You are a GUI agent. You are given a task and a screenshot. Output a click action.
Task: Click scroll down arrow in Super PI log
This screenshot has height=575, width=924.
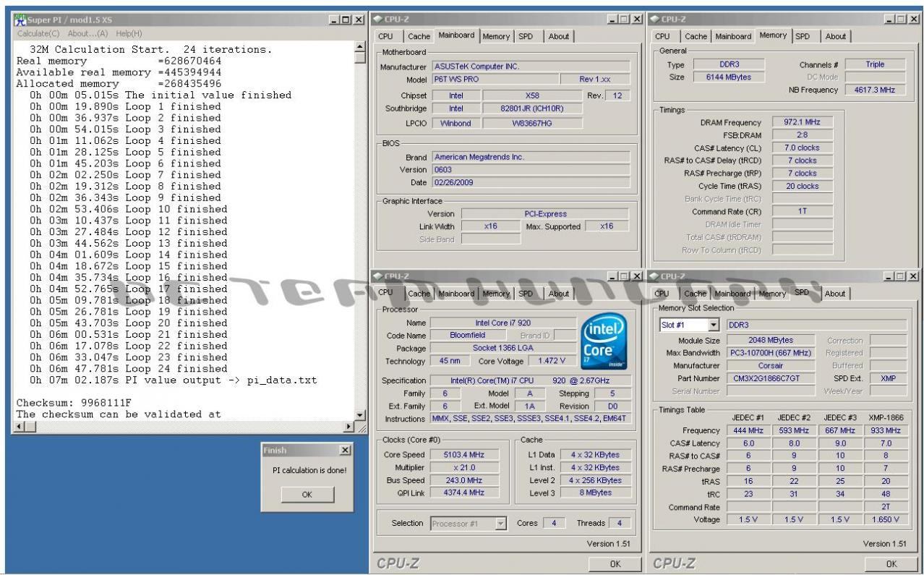[361, 414]
